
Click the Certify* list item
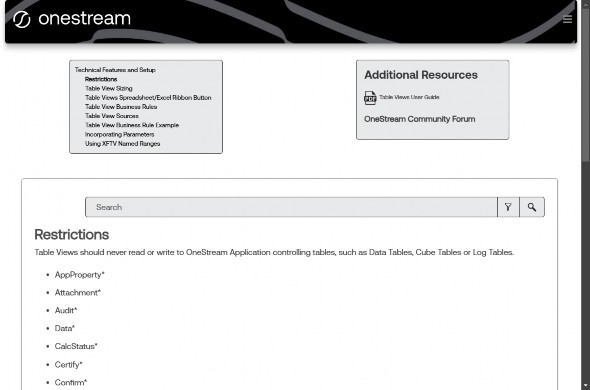pos(68,364)
